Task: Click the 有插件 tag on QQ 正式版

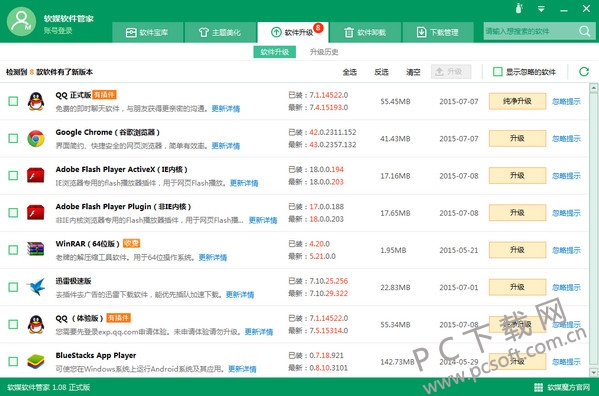Action: pyautogui.click(x=104, y=94)
